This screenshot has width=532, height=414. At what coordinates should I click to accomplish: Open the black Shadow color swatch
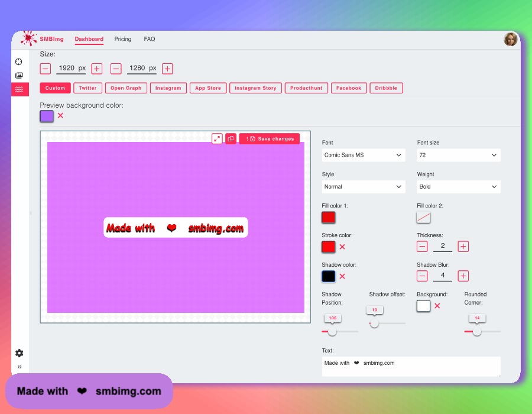tap(329, 276)
